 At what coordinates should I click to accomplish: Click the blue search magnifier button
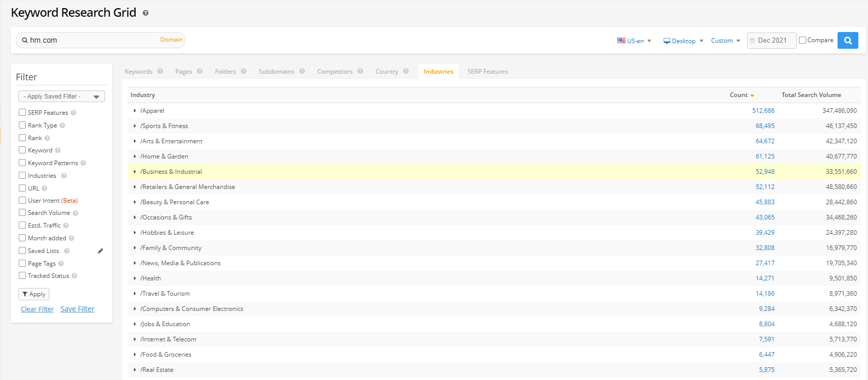pos(847,40)
